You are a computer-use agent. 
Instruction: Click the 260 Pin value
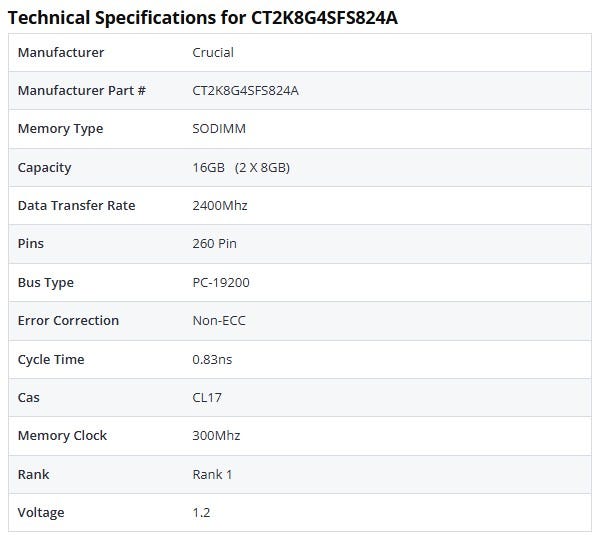tap(214, 243)
